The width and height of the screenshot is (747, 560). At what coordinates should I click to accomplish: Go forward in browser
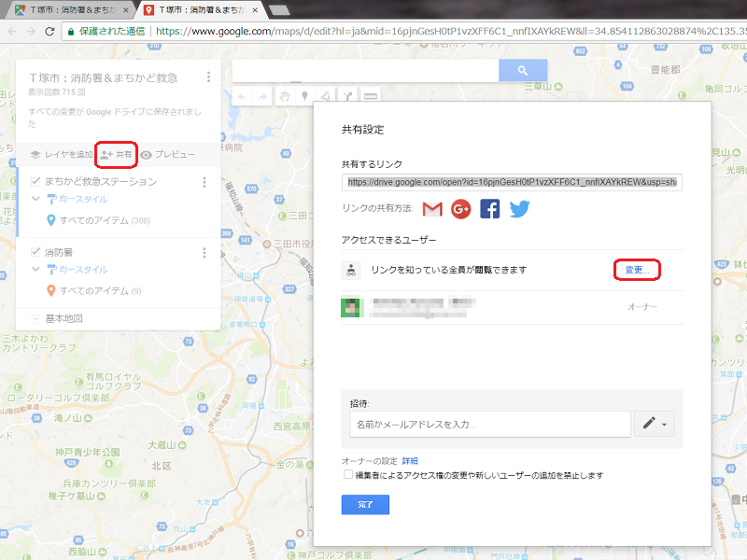31,32
